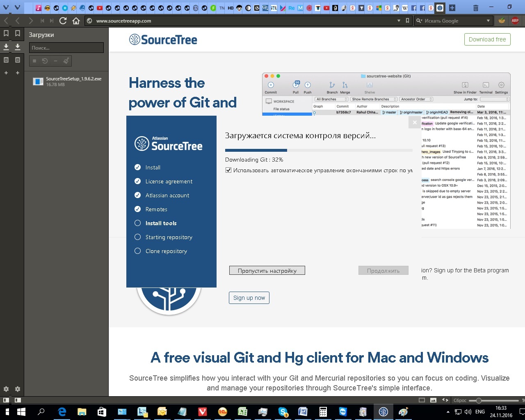Reload the current page

pos(63,21)
